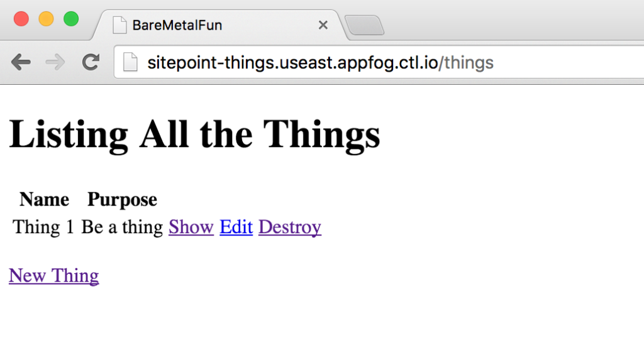Click the Edit link for Thing 1

tap(236, 227)
